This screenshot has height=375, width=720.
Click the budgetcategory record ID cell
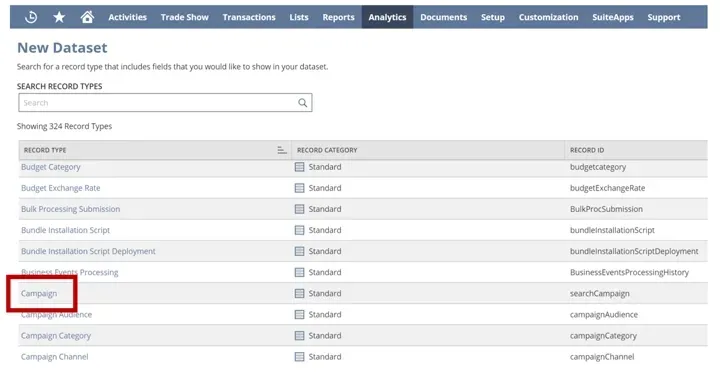[598, 167]
